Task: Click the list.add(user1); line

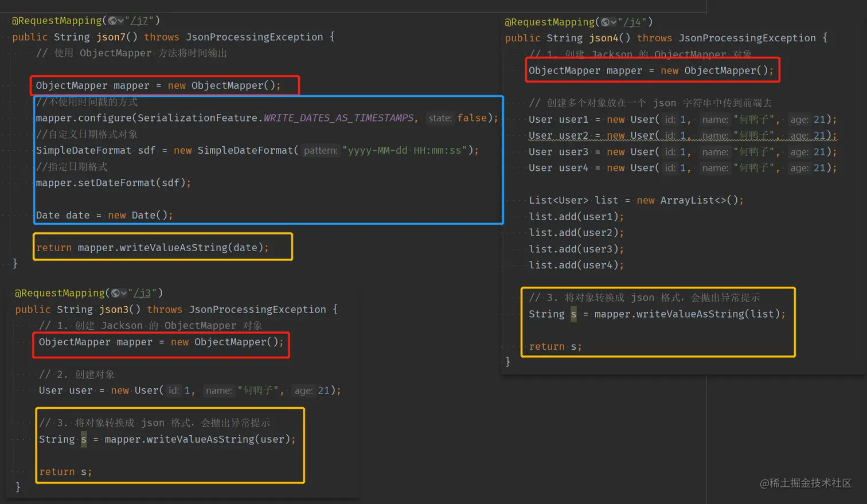Action: [576, 217]
